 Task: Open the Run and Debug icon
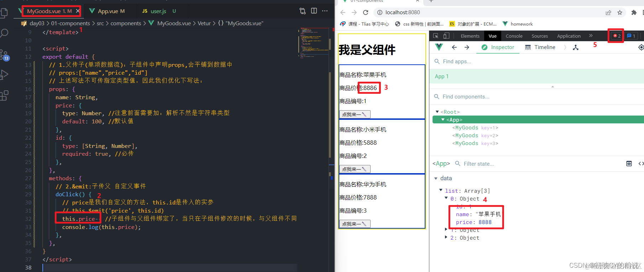(4, 75)
